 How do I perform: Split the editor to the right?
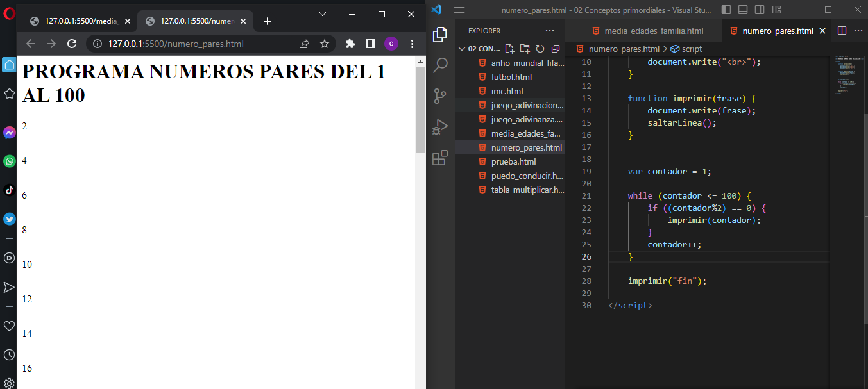842,31
